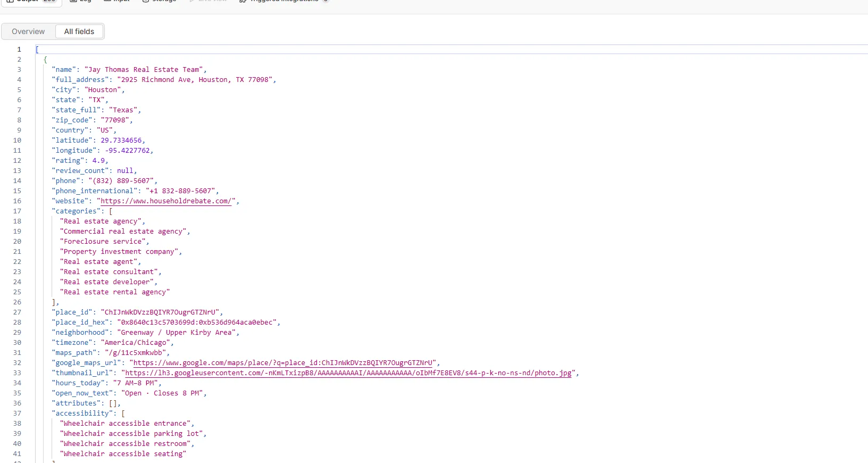
Task: Click the phone_international +1 832-889-5607 line
Action: coord(135,191)
